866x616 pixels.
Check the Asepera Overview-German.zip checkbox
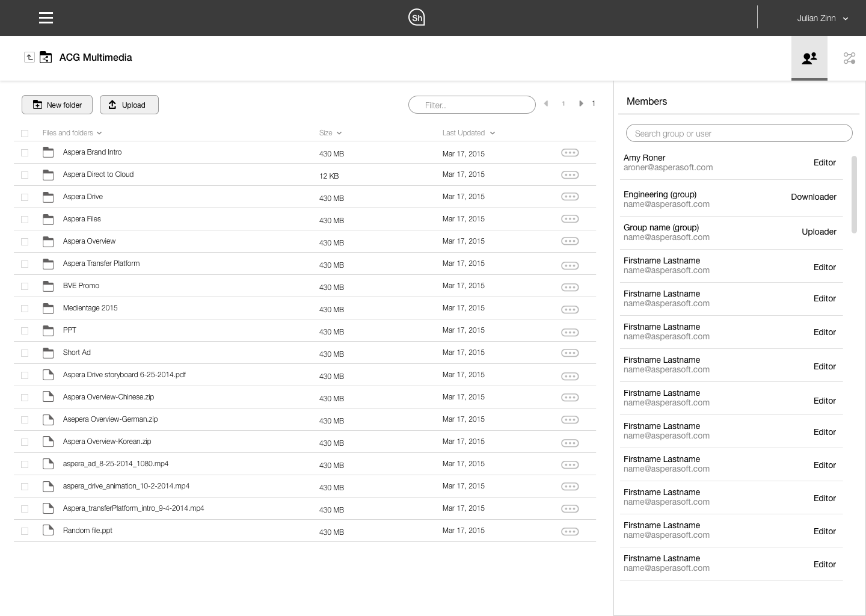25,420
